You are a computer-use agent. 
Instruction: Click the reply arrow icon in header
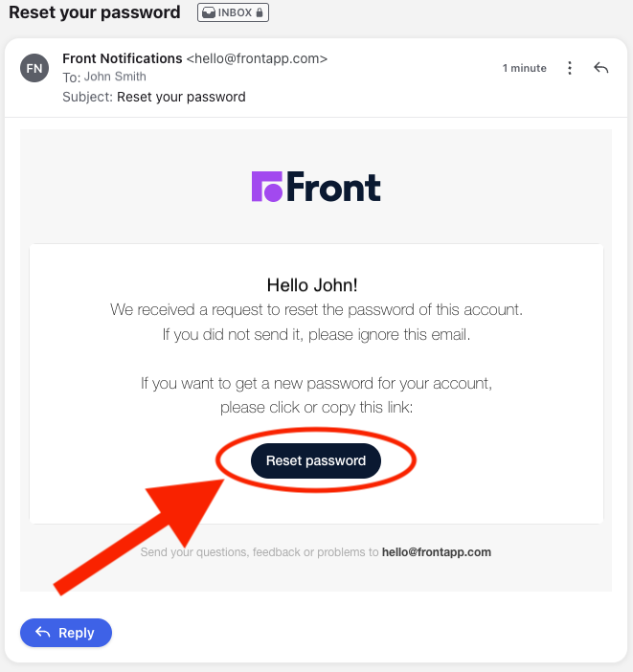pyautogui.click(x=601, y=68)
